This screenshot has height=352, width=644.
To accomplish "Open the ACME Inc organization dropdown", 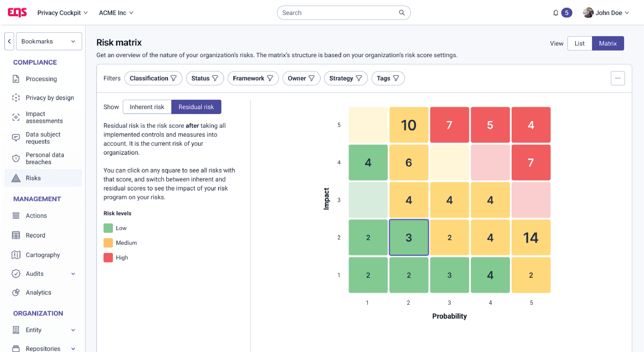I will [x=116, y=13].
